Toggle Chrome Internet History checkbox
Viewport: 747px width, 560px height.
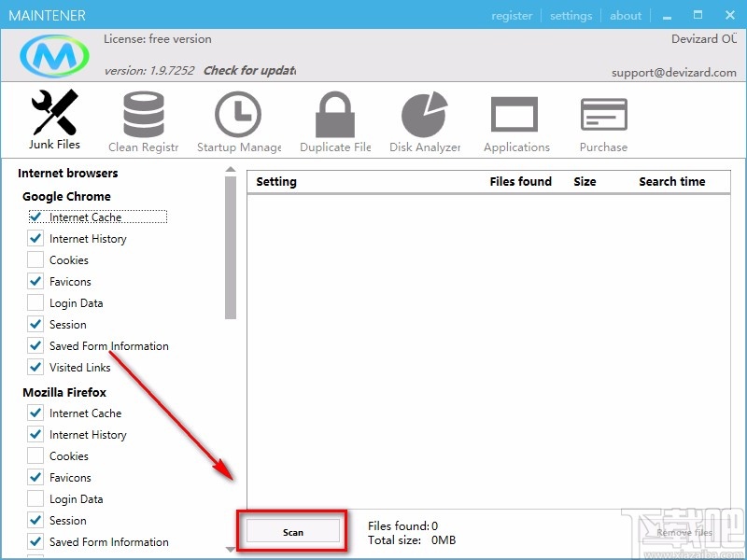point(35,239)
